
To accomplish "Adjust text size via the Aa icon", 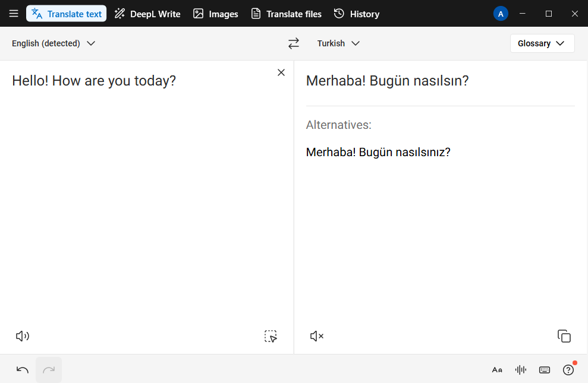I will click(x=496, y=369).
